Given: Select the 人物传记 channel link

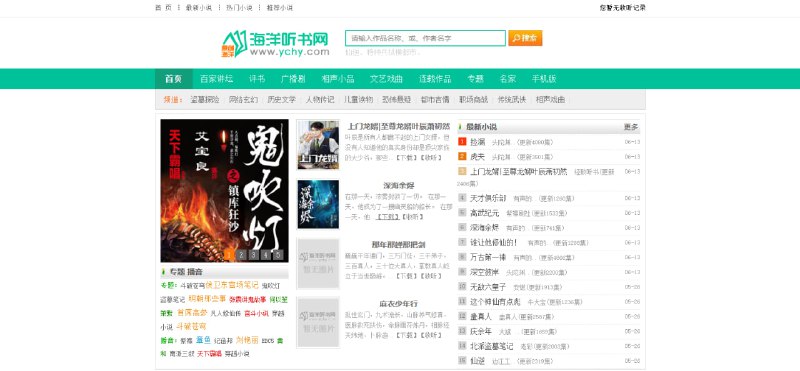Looking at the screenshot, I should coord(320,100).
